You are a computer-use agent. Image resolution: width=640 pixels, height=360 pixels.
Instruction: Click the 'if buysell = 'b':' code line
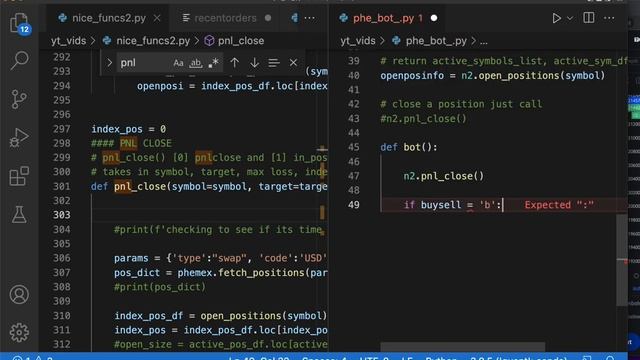[x=452, y=205]
